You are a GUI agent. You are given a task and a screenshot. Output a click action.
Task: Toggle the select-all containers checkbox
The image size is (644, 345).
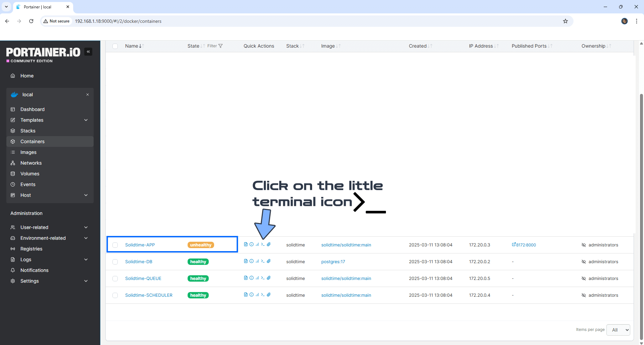tap(115, 46)
